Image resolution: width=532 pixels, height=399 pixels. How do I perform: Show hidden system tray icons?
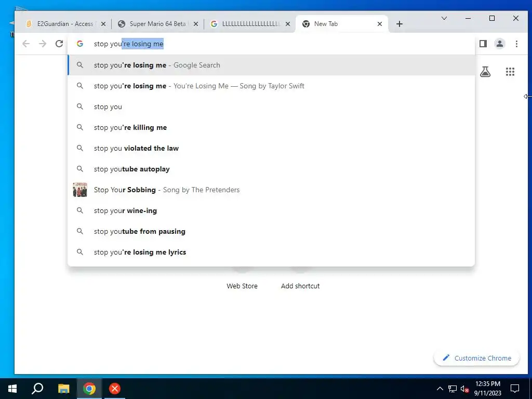[x=440, y=389]
